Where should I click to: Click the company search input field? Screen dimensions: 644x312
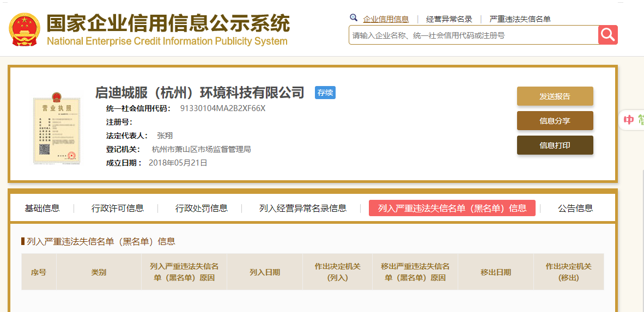click(x=473, y=35)
